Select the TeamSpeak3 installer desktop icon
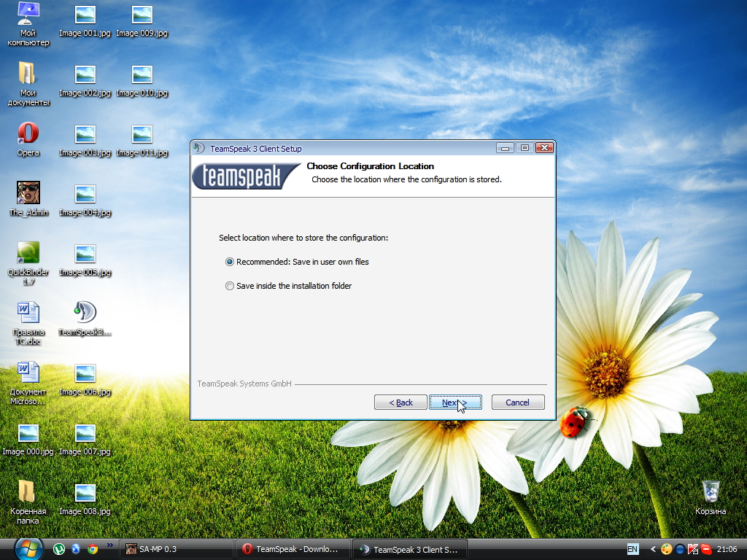Image resolution: width=747 pixels, height=560 pixels. pos(85,319)
